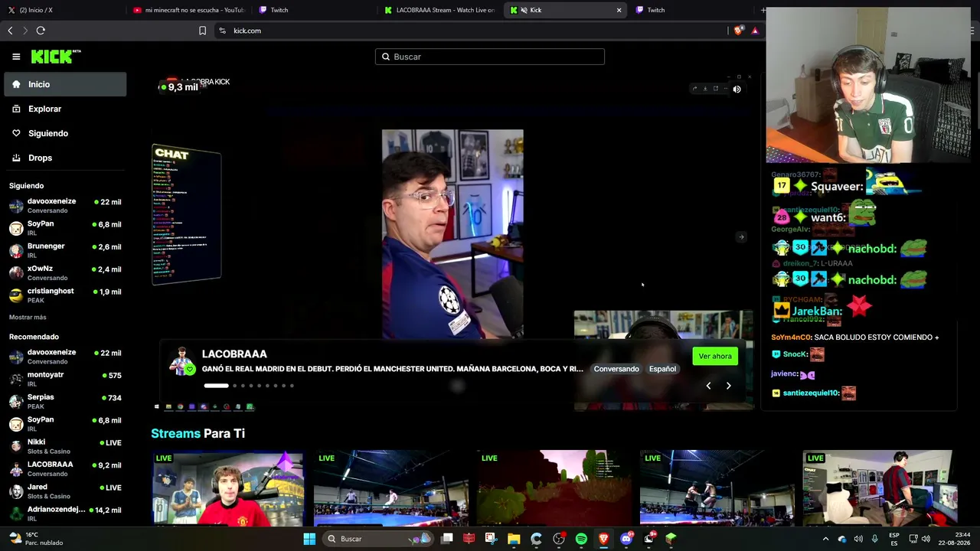Switch to the LACOBRAAA Stream browser tab
The width and height of the screenshot is (980, 551).
[x=439, y=10]
